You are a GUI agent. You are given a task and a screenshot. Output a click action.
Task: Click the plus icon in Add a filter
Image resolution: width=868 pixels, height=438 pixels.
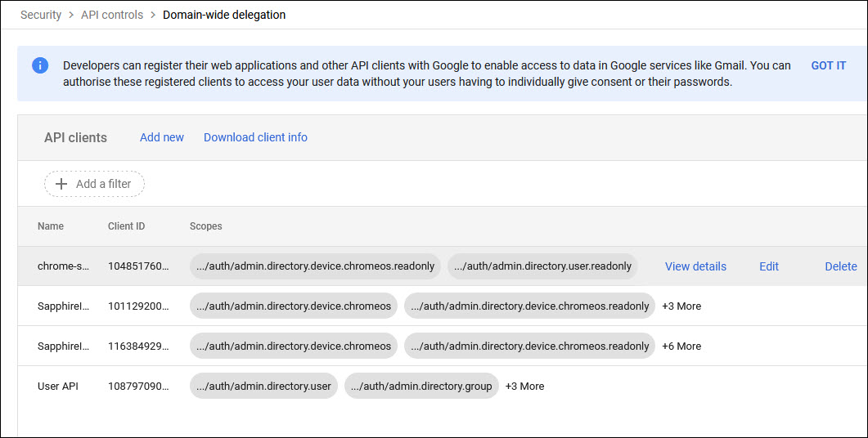(x=61, y=184)
